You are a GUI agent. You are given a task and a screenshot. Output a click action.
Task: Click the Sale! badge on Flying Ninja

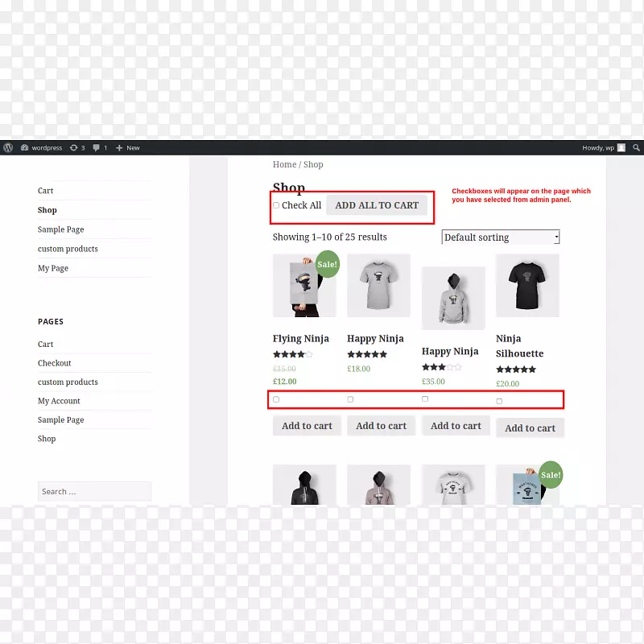pos(327,264)
